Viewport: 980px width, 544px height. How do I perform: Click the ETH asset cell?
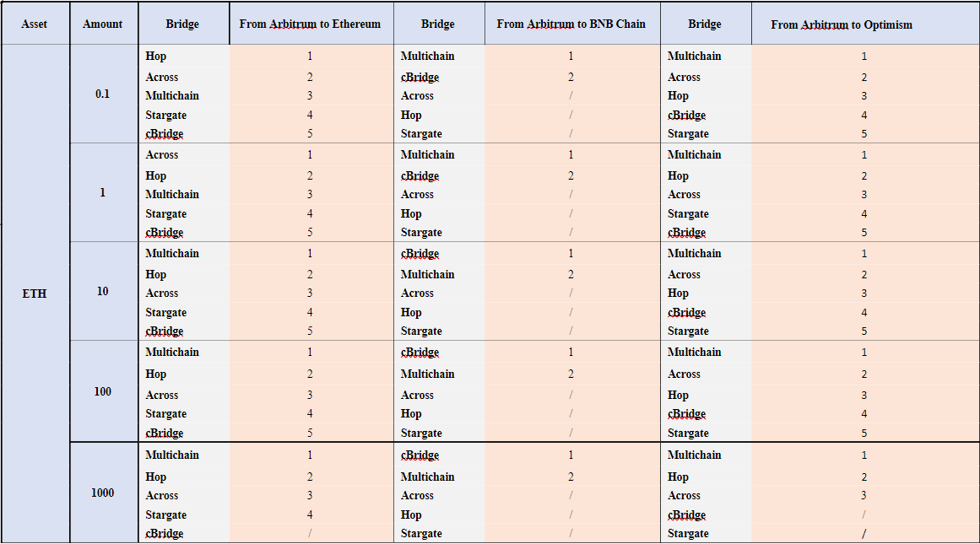tap(35, 294)
